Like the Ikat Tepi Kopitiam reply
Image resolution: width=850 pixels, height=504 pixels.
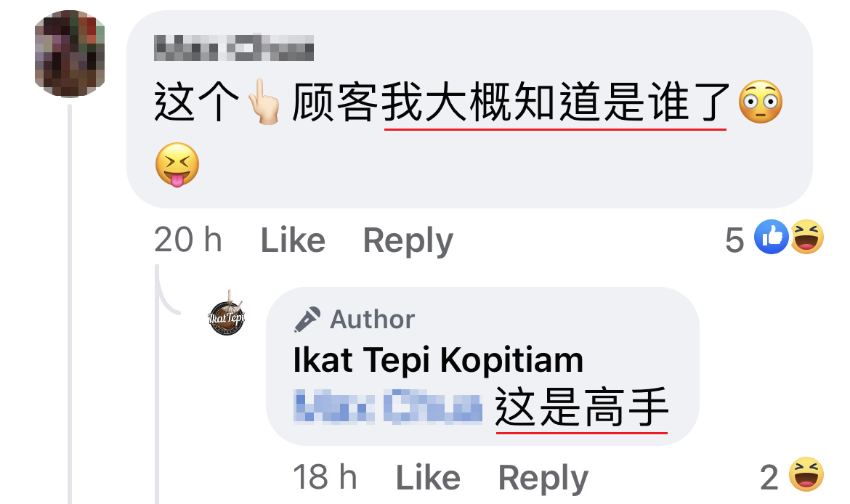428,477
